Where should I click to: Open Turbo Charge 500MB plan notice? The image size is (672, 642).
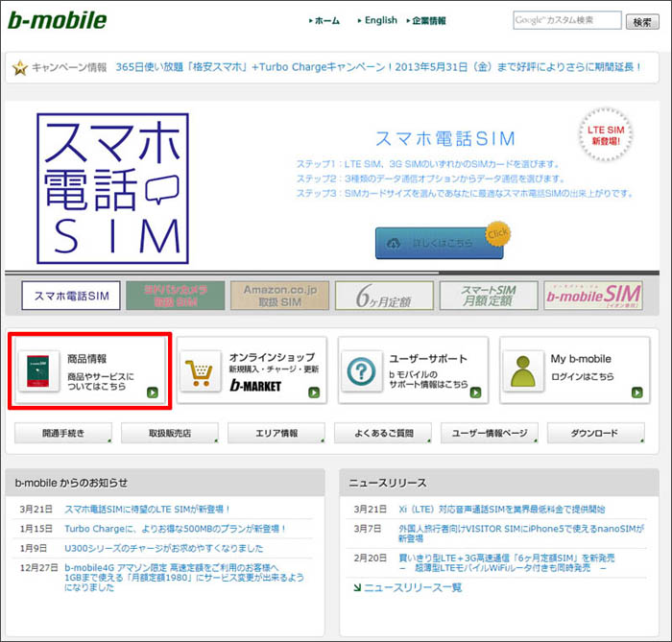click(175, 529)
